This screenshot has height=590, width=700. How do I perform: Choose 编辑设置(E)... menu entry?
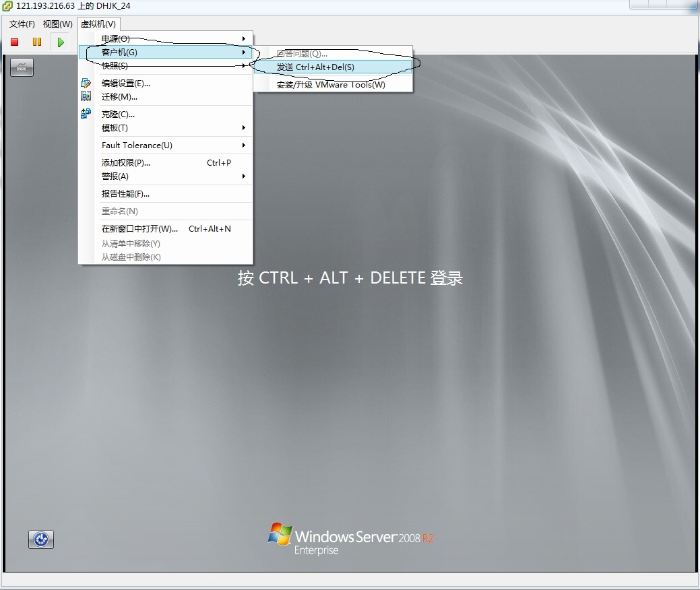tap(166, 83)
